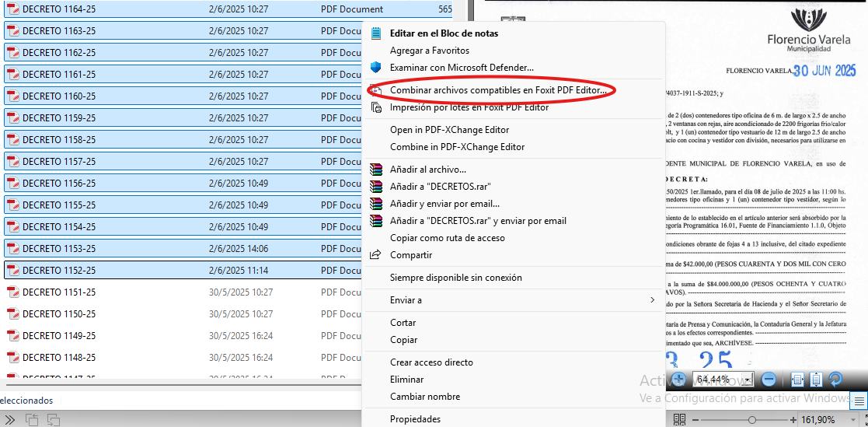
Task: Open the 64,44% preview zoom dropdown
Action: [x=749, y=380]
